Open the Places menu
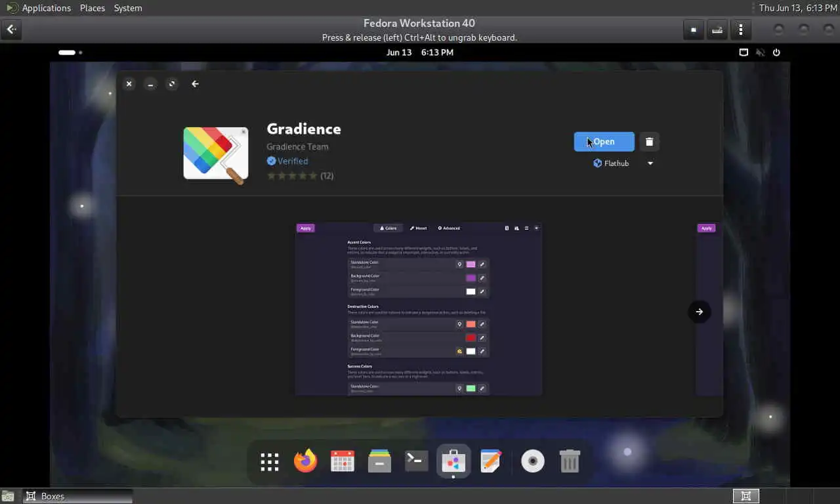 93,8
